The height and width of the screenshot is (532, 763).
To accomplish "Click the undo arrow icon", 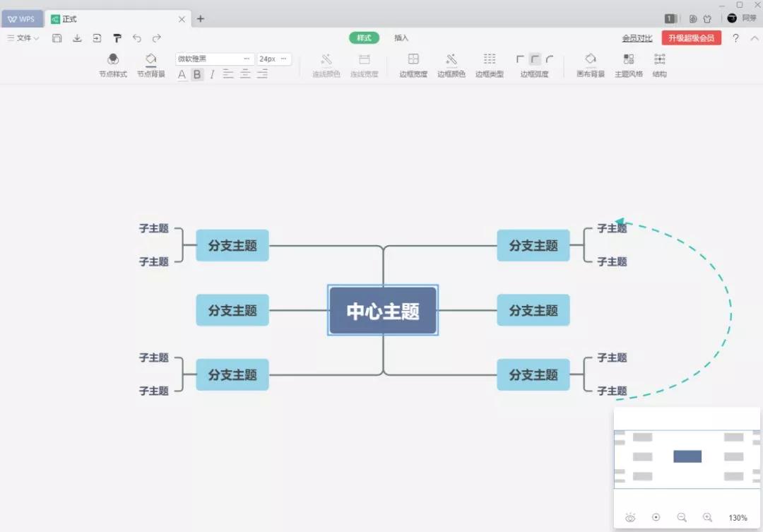I will (137, 39).
